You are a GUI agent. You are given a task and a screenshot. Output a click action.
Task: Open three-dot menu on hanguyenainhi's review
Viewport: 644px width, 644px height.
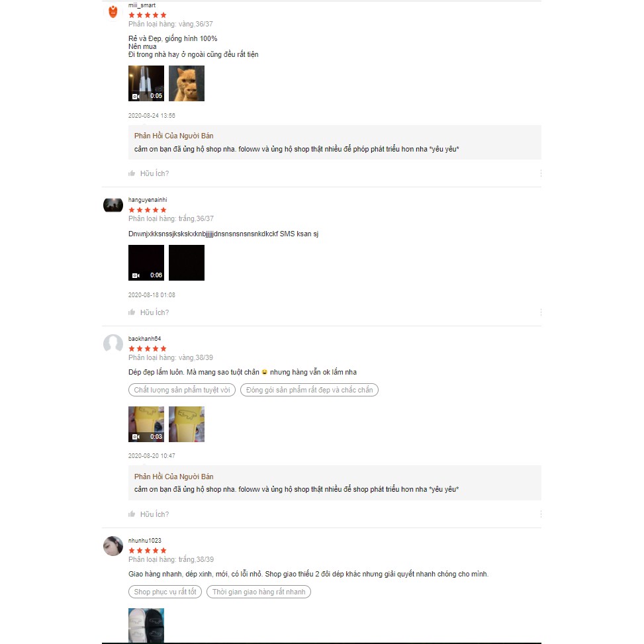(x=541, y=312)
